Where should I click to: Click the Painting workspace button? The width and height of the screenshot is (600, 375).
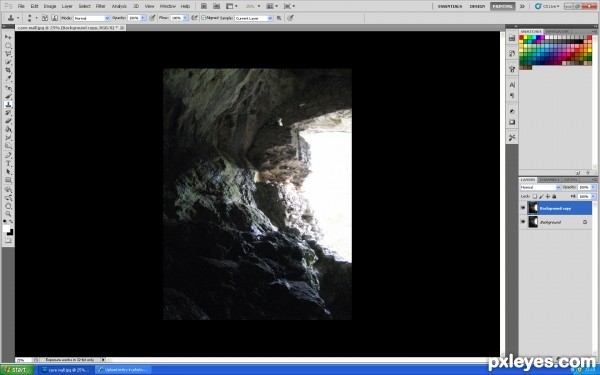[502, 6]
